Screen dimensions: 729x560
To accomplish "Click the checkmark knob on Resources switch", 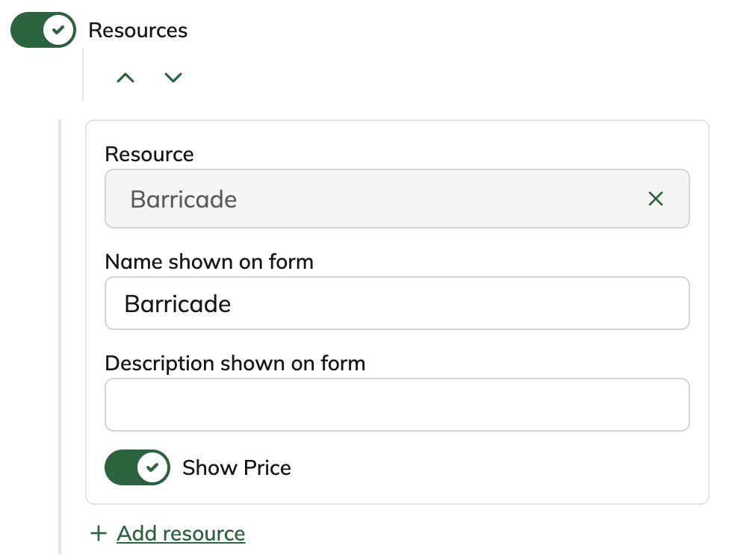I will [59, 31].
